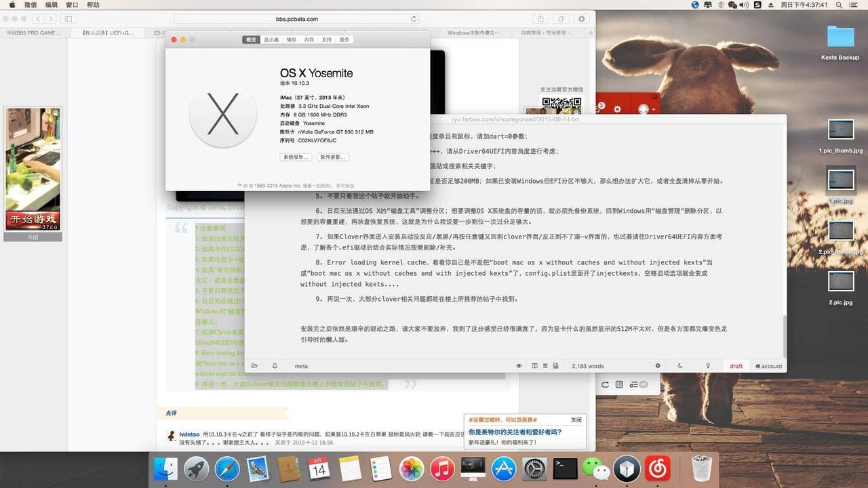
Task: Open the Mail stamp icon in Dock
Action: pyautogui.click(x=258, y=468)
